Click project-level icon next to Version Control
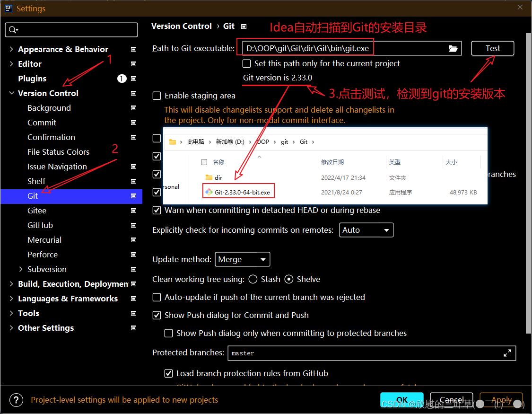This screenshot has width=532, height=414. (x=134, y=93)
